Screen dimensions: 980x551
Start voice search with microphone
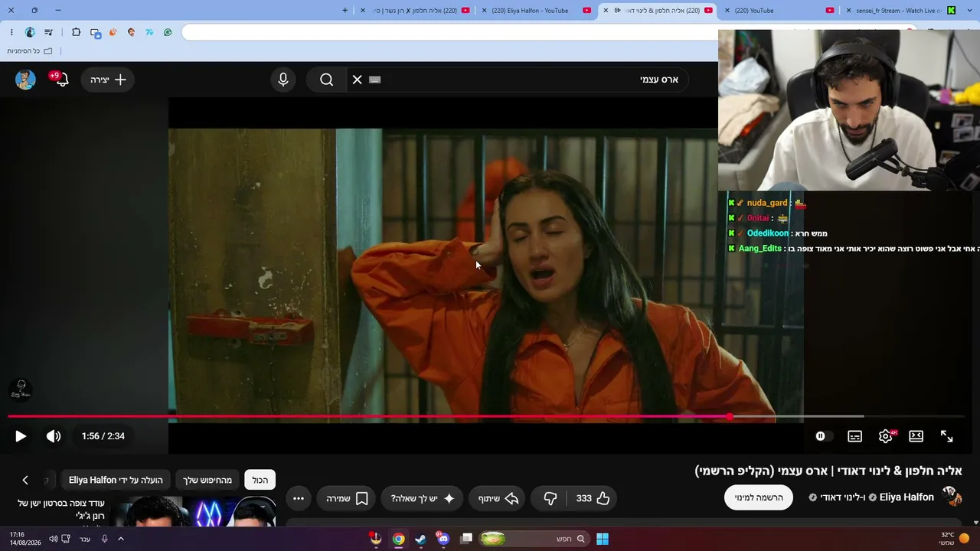[x=283, y=80]
